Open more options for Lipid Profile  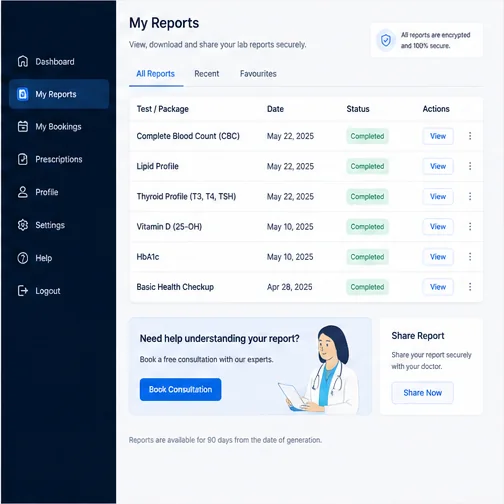pyautogui.click(x=470, y=166)
